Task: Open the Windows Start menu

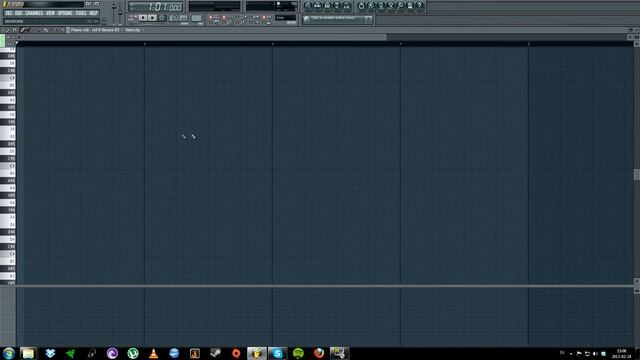Action: (x=8, y=353)
